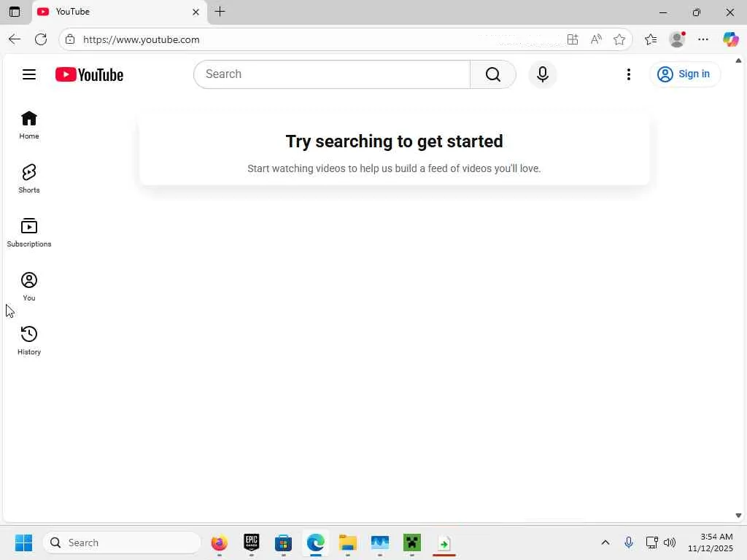Open Shorts from the sidebar

click(29, 179)
